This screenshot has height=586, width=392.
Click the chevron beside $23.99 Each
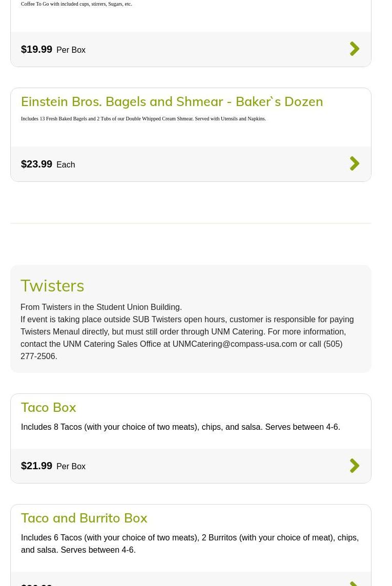pos(355,164)
